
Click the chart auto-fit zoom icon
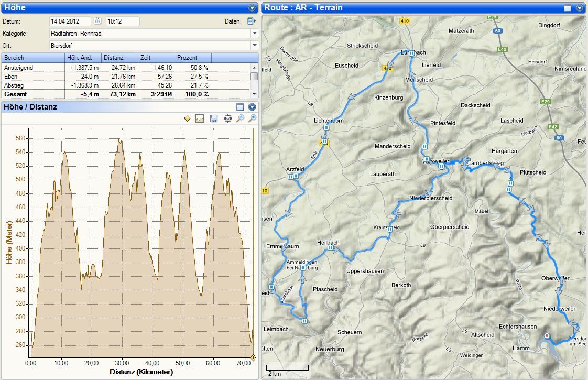(x=227, y=119)
